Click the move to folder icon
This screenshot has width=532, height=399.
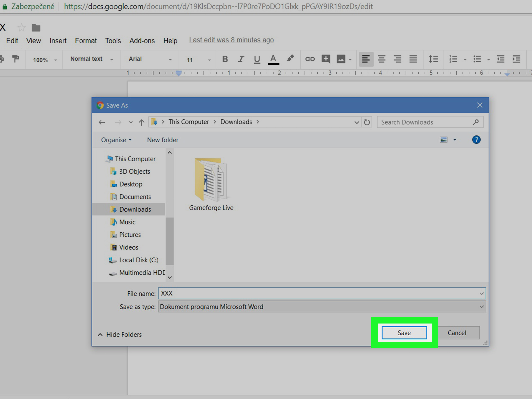point(36,28)
